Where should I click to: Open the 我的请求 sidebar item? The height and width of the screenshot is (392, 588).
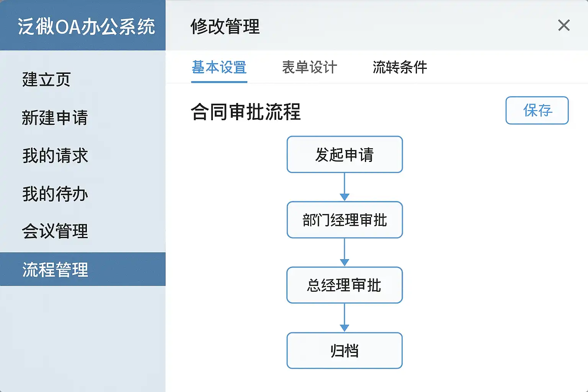(x=55, y=156)
